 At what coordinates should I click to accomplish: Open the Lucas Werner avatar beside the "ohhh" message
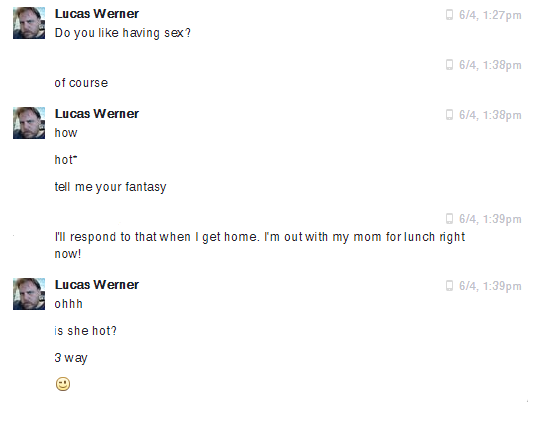29,294
